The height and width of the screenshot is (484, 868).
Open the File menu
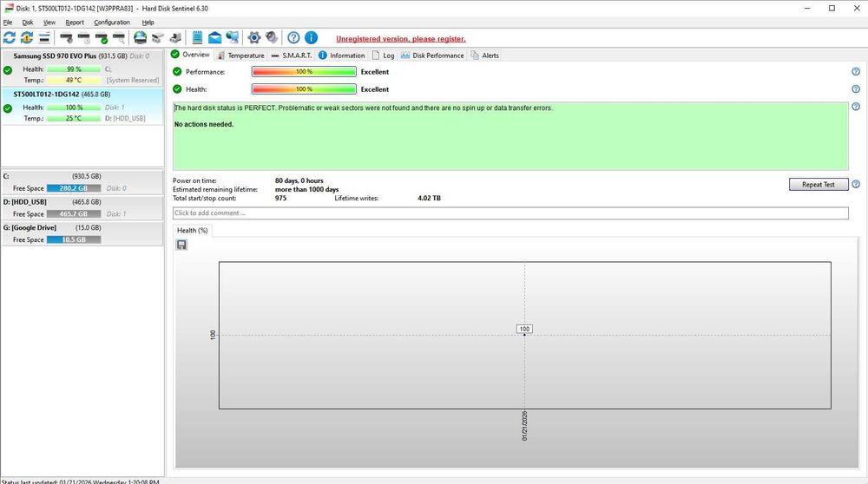[x=8, y=23]
